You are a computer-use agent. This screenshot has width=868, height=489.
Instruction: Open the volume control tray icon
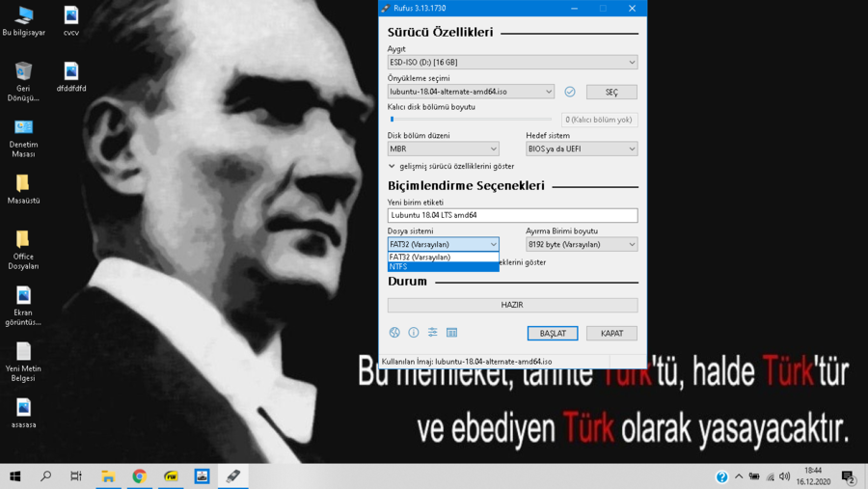tap(785, 476)
